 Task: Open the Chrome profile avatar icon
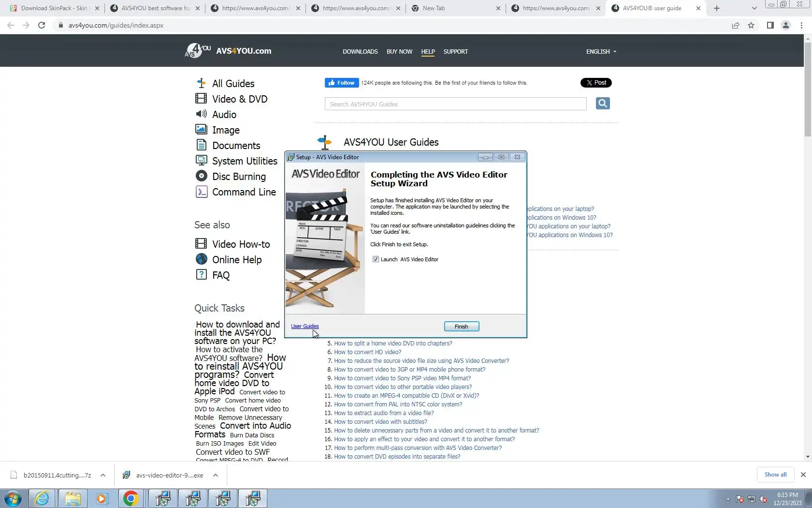coord(786,25)
